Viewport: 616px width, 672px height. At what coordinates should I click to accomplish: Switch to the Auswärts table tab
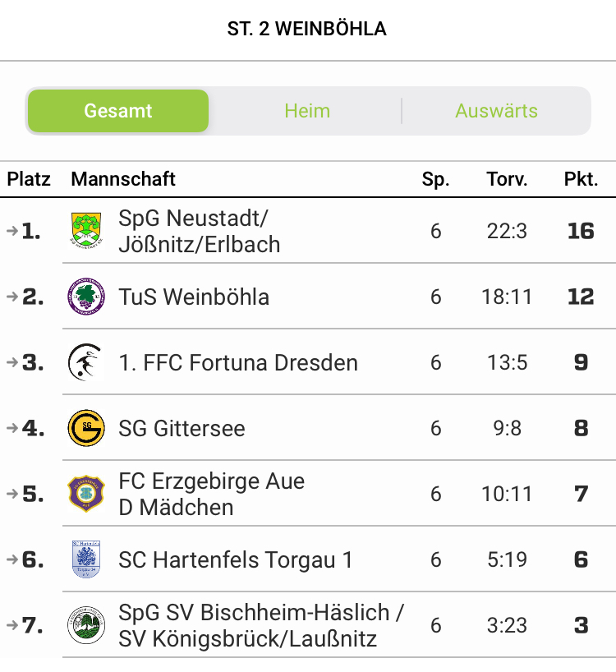point(496,111)
